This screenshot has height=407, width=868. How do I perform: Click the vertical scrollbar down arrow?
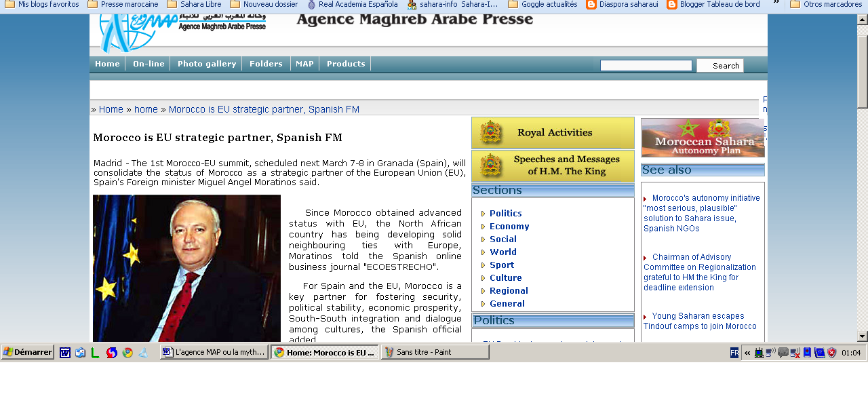click(x=862, y=336)
